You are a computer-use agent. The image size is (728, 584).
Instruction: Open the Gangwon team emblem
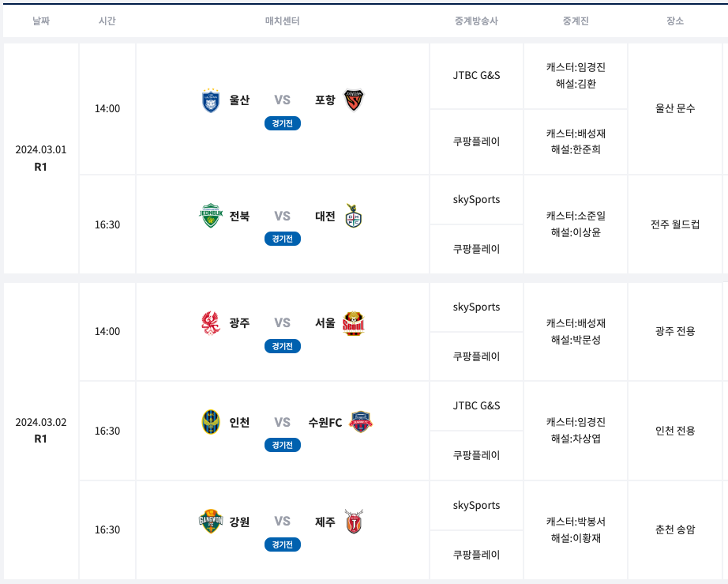211,522
